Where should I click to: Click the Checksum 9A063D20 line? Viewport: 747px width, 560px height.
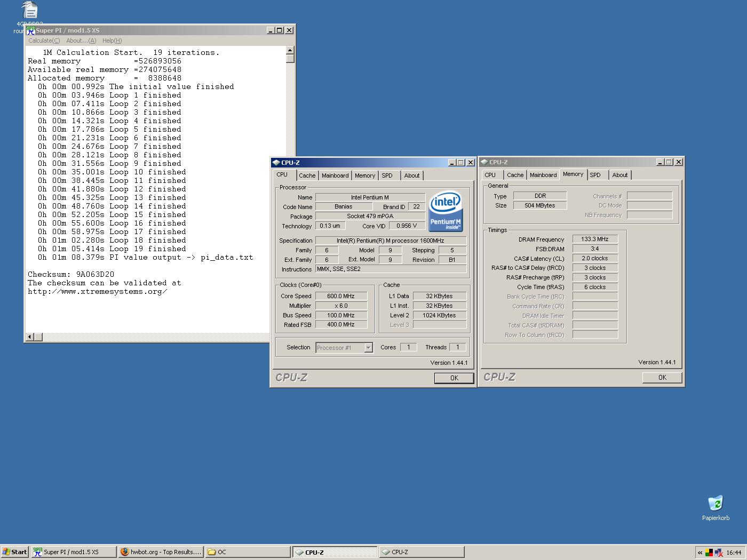(71, 274)
